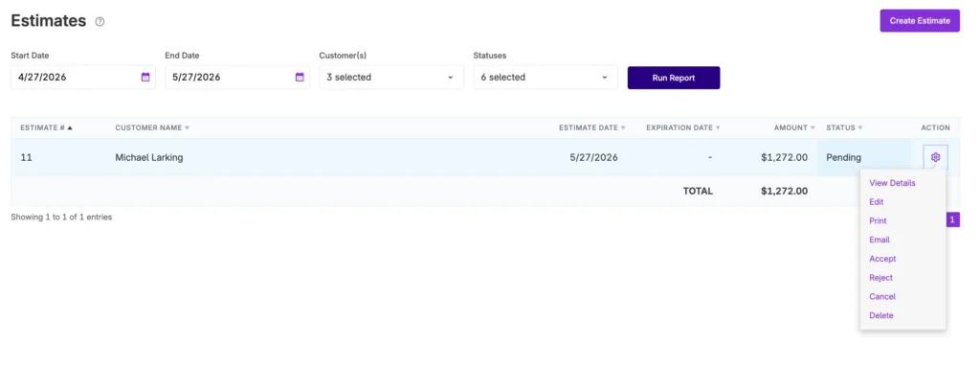
Task: Click the Create Estimate button
Action: tap(920, 21)
